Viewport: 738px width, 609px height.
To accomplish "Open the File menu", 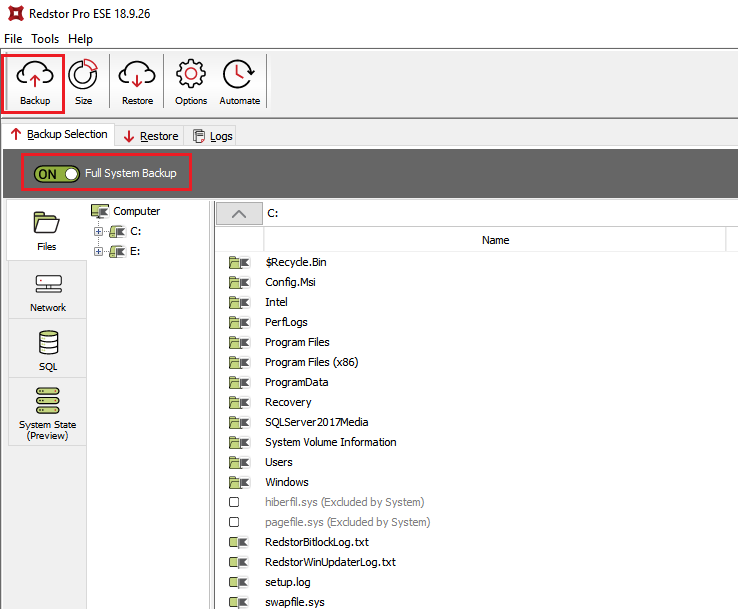I will (13, 39).
